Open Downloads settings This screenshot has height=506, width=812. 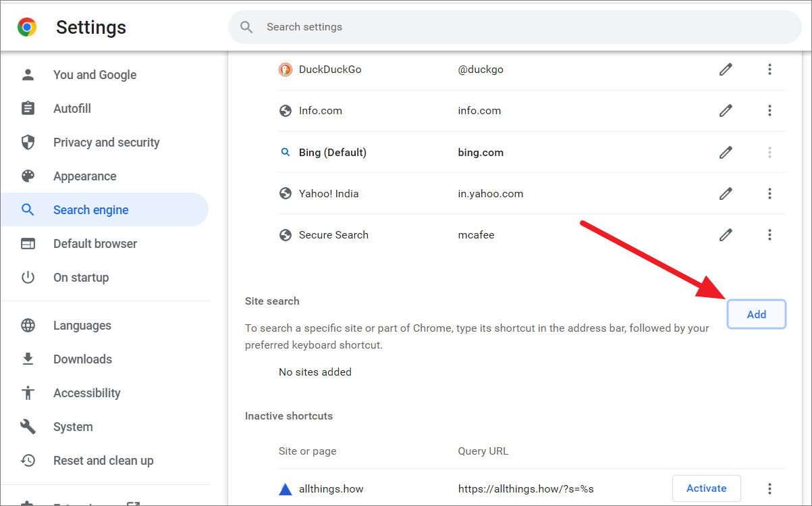105,359
